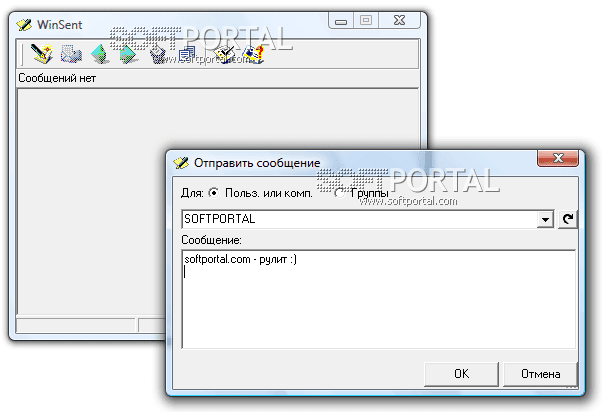Image resolution: width=602 pixels, height=412 pixels.
Task: Click the next message diamond icon in WinSent toolbar
Action: coord(128,54)
